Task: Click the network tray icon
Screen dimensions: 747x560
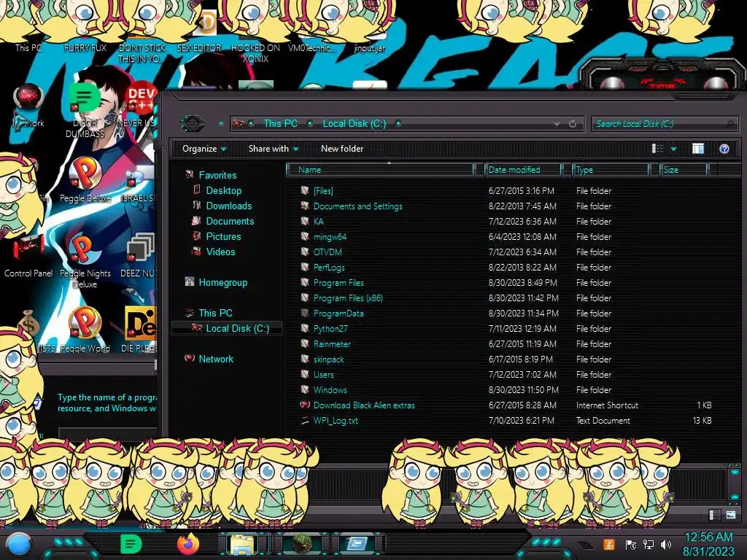Action: click(x=649, y=544)
